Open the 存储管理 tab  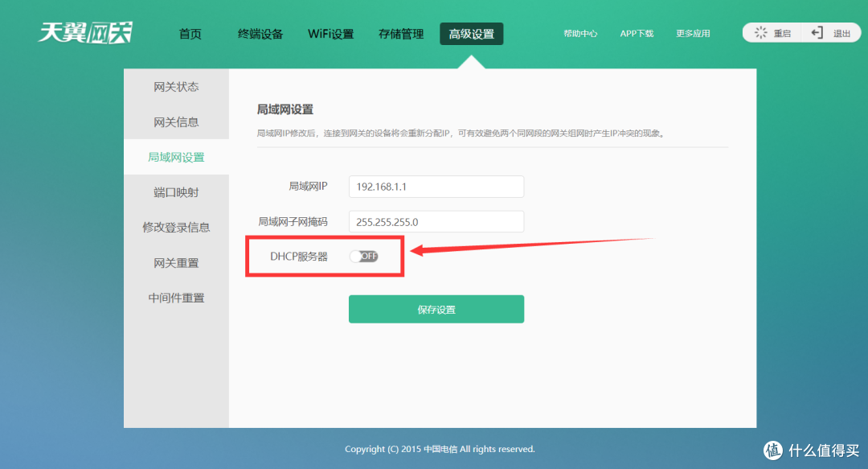400,34
